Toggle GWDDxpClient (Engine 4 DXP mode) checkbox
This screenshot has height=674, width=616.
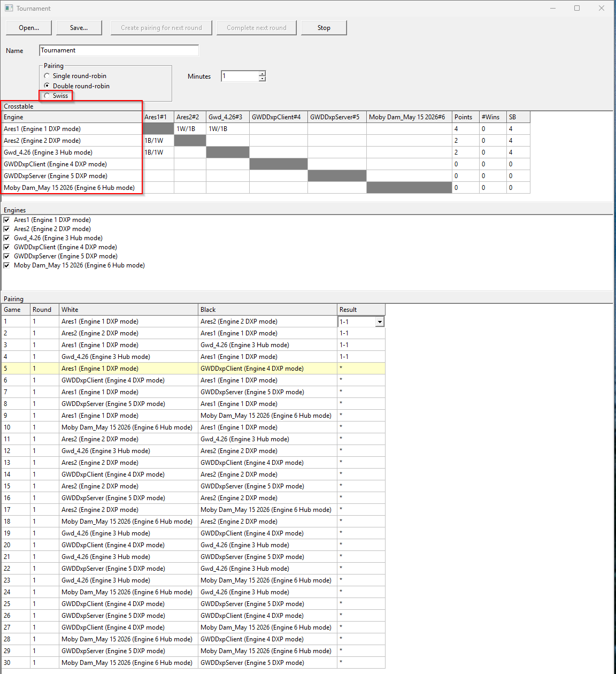tap(6, 247)
